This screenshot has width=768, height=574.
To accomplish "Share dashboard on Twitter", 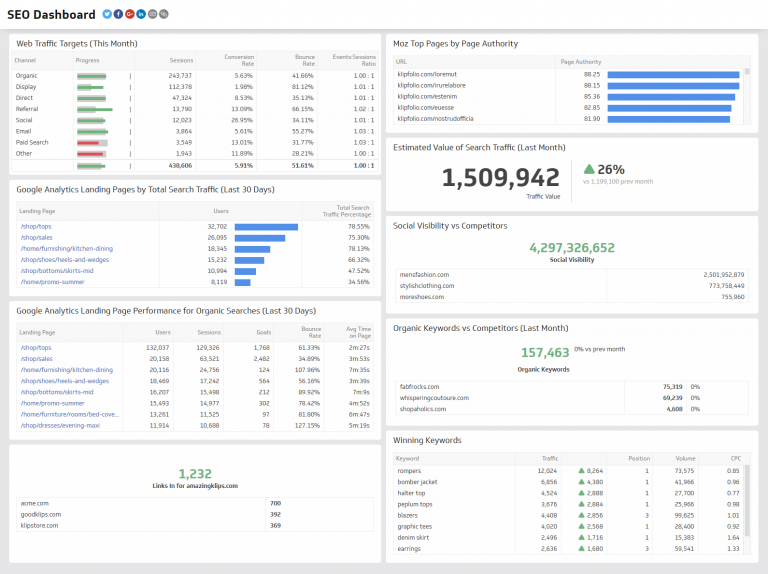I will tap(107, 14).
